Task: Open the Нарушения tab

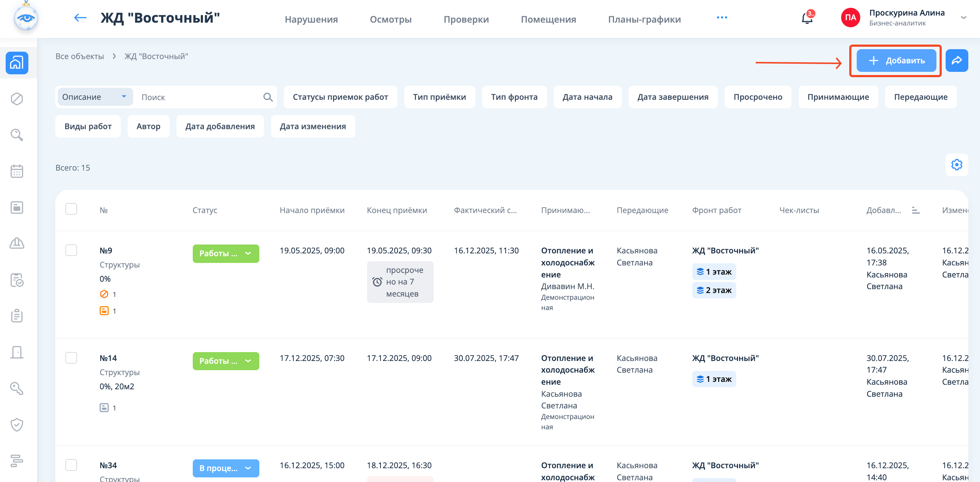Action: 311,19
